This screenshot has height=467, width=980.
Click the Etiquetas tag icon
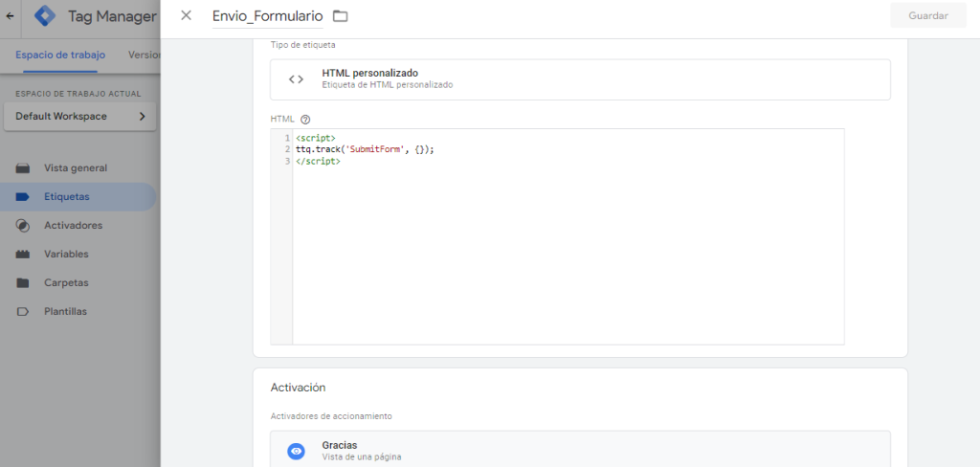click(23, 197)
